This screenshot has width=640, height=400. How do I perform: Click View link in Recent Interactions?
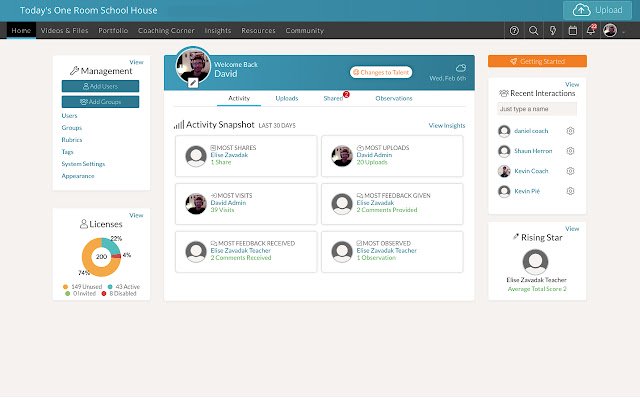point(572,84)
